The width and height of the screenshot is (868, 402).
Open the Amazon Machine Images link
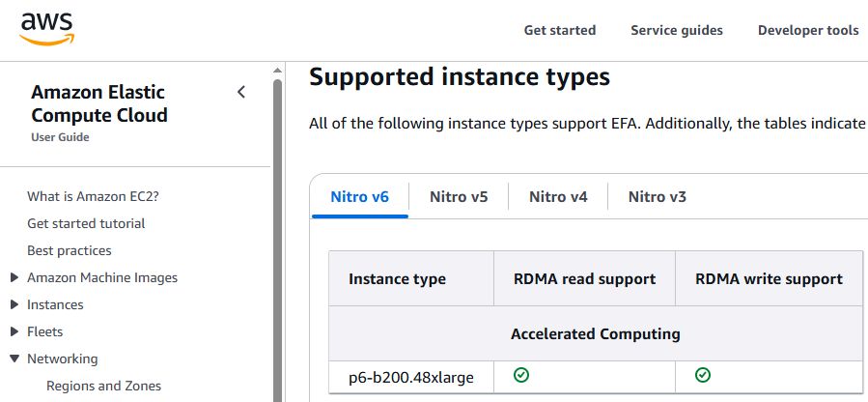point(102,277)
